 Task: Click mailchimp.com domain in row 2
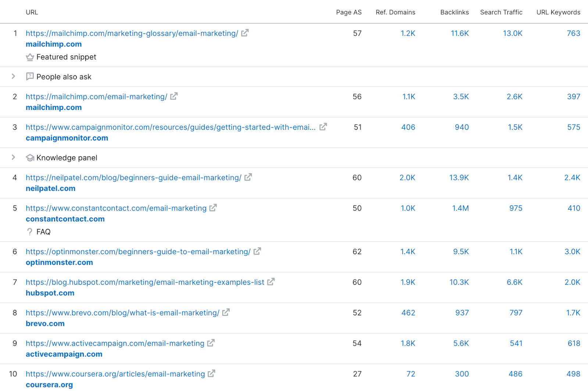pos(54,107)
